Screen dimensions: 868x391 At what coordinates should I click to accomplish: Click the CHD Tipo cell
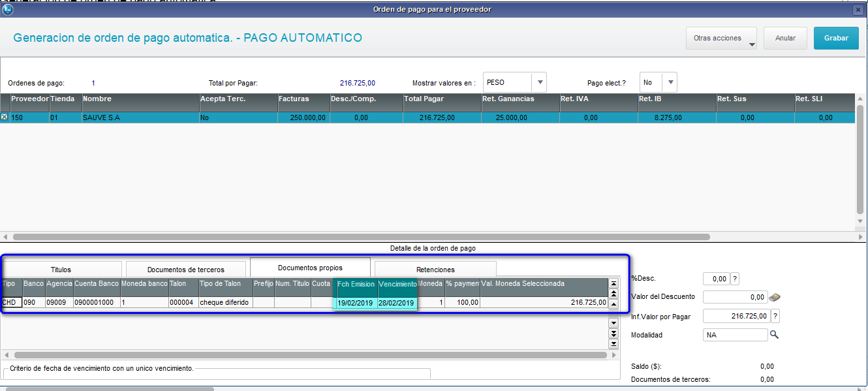pyautogui.click(x=12, y=303)
